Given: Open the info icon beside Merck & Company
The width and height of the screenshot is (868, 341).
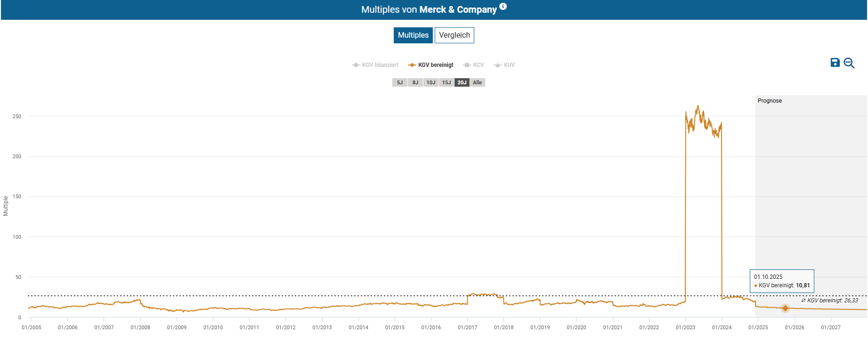Looking at the screenshot, I should click(x=503, y=7).
